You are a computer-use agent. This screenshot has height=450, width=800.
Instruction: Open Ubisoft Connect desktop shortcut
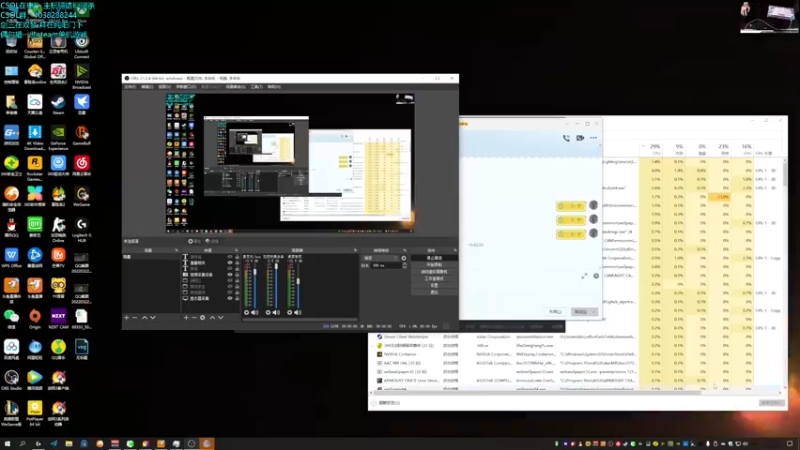[x=82, y=47]
